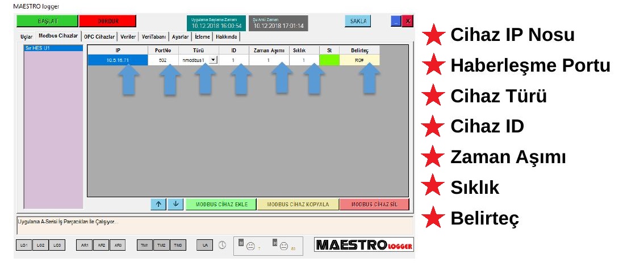Click the M status face icon

point(250,246)
